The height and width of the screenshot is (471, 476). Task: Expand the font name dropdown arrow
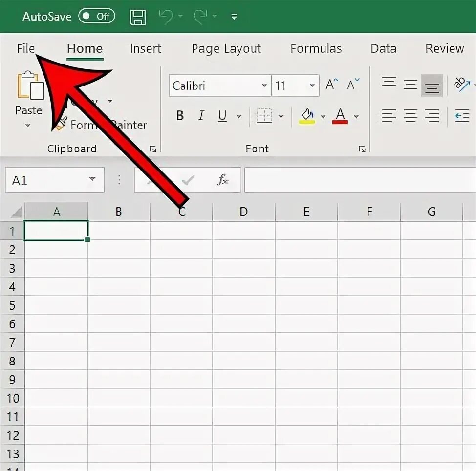click(264, 86)
